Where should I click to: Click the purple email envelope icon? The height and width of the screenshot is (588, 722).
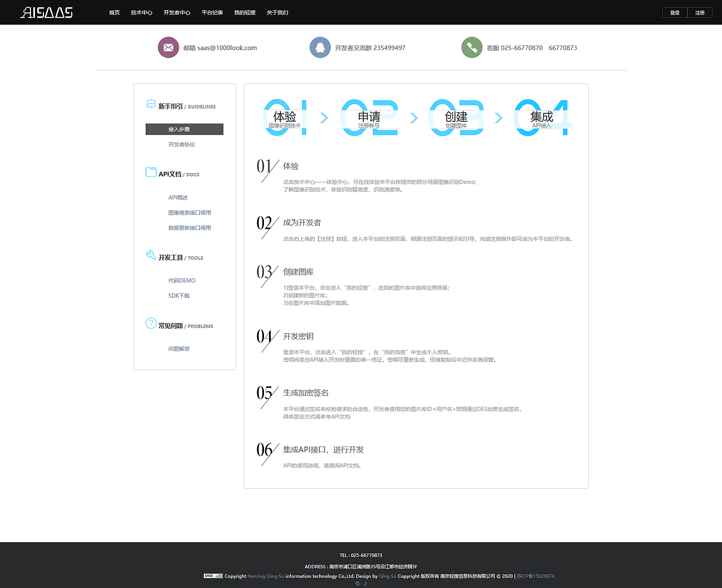[x=168, y=47]
